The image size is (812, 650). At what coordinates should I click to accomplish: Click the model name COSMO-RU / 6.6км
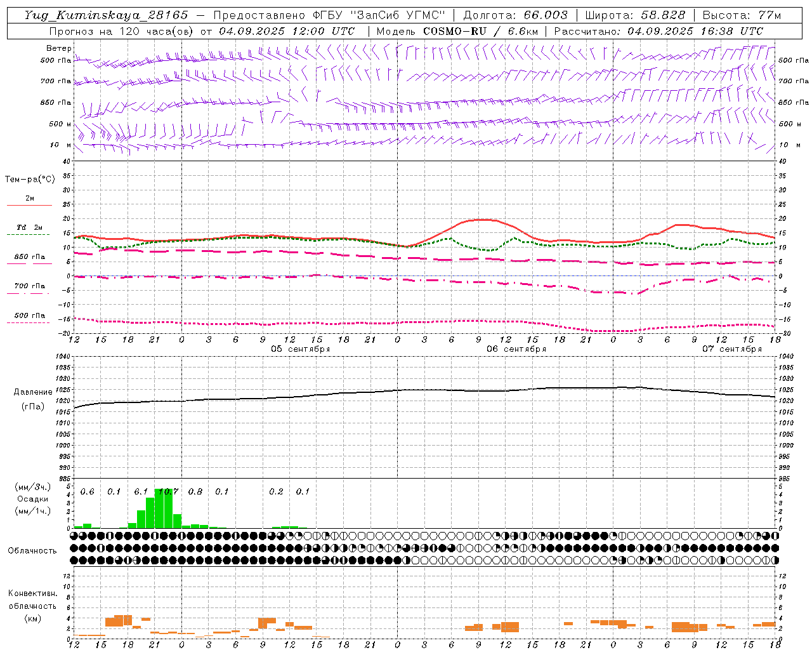tap(480, 31)
